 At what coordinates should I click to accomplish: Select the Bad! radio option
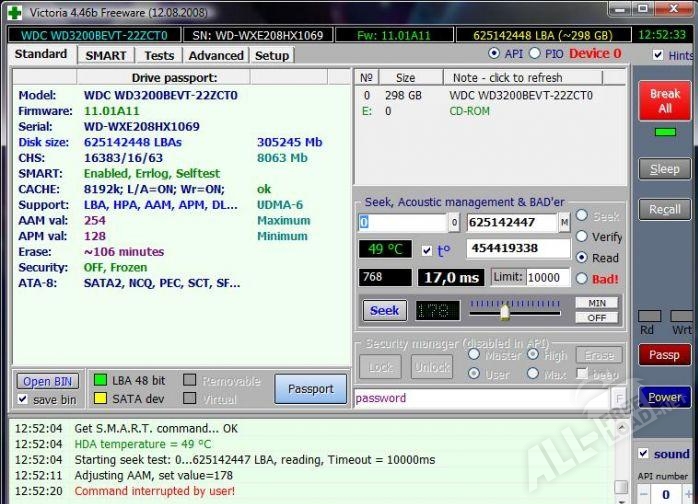(x=582, y=278)
